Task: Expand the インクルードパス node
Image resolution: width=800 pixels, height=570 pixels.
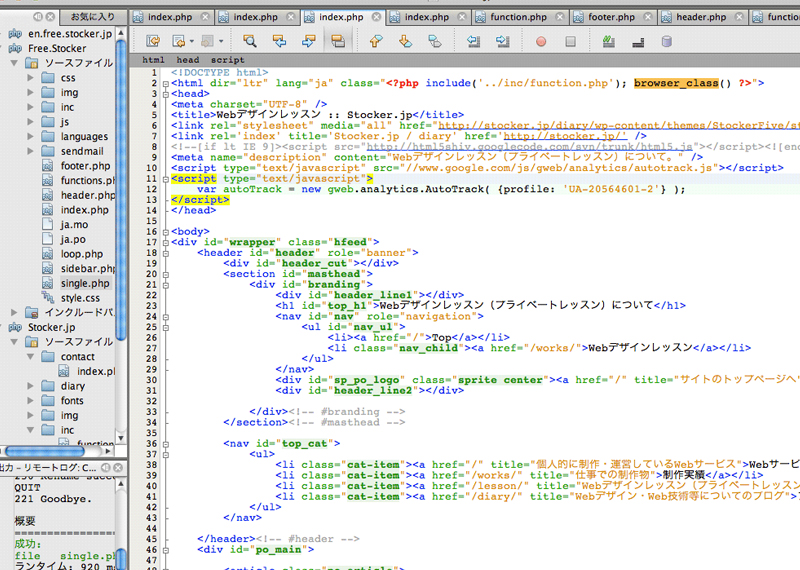Action: [x=14, y=312]
